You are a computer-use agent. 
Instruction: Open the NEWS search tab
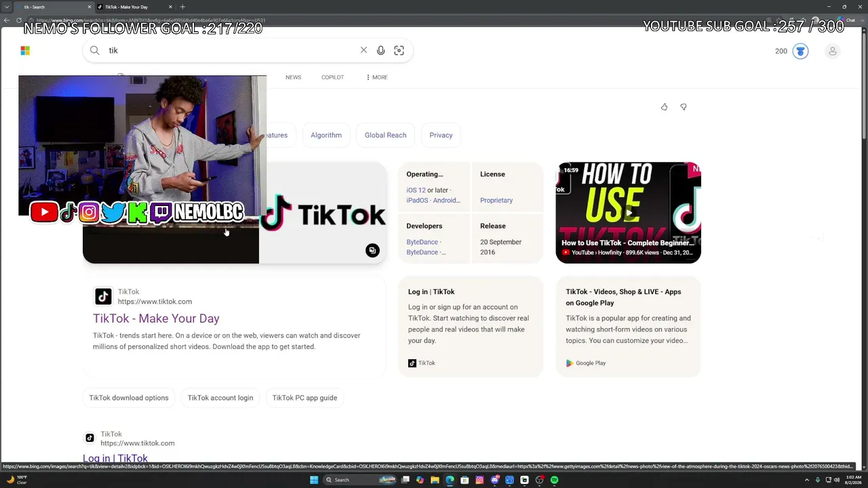293,77
